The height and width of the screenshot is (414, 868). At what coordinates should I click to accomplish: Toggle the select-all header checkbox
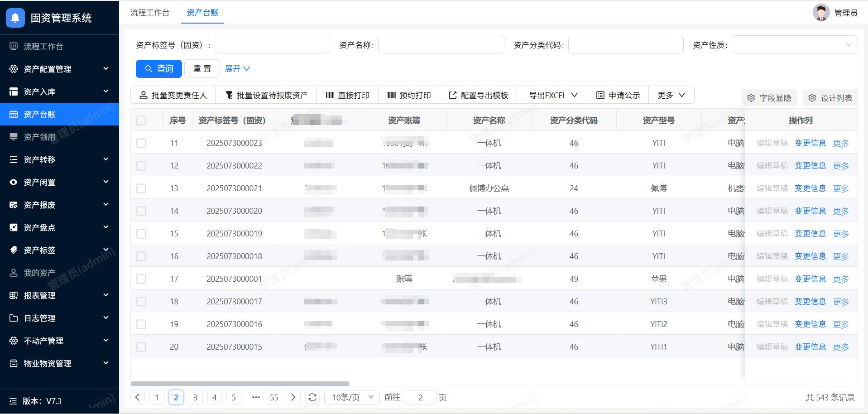coord(141,120)
